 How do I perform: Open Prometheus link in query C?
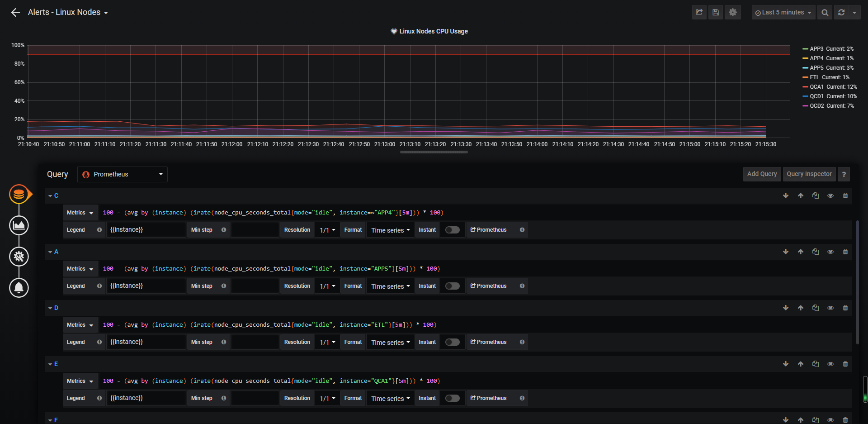pos(489,230)
